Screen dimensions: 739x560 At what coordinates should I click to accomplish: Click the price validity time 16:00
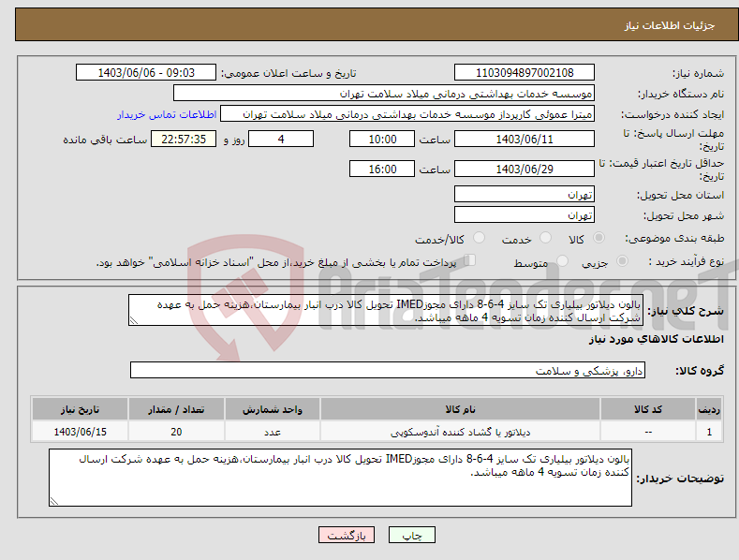pos(382,169)
